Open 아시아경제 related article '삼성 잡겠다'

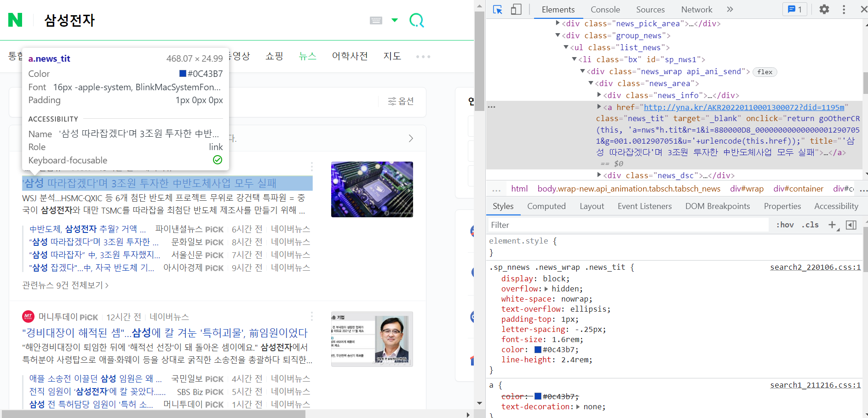click(x=92, y=267)
